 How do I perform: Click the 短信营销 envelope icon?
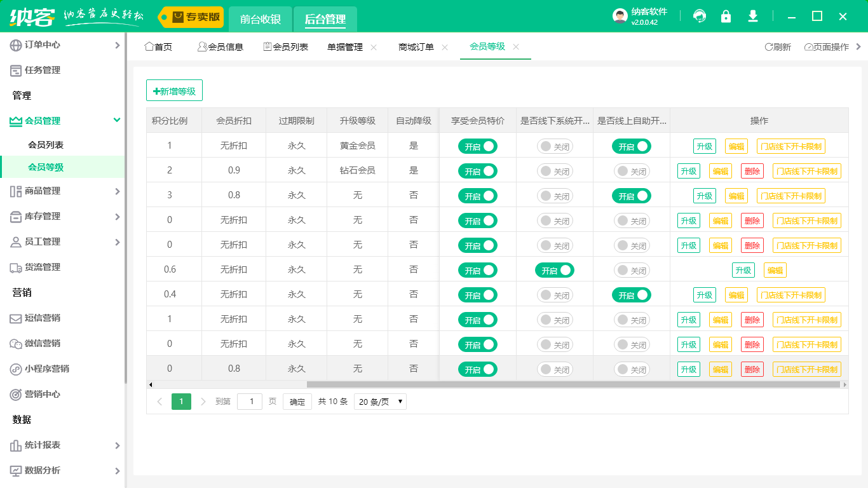[x=16, y=318]
